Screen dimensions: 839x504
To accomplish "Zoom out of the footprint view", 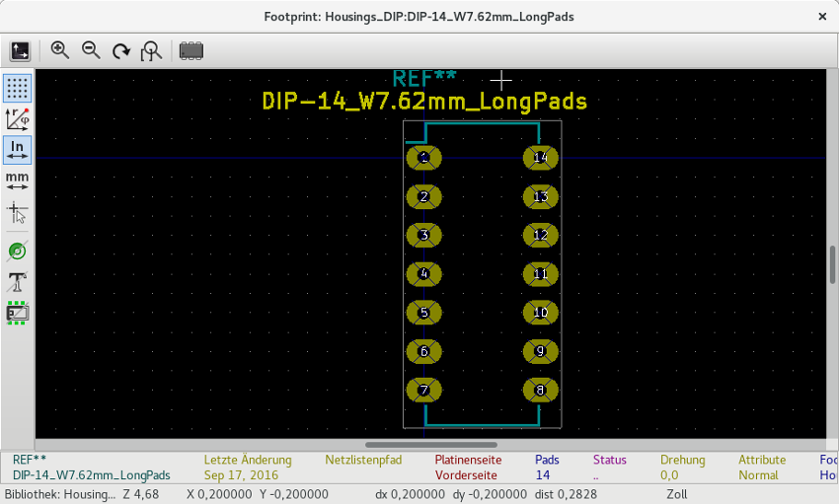I will coord(91,50).
